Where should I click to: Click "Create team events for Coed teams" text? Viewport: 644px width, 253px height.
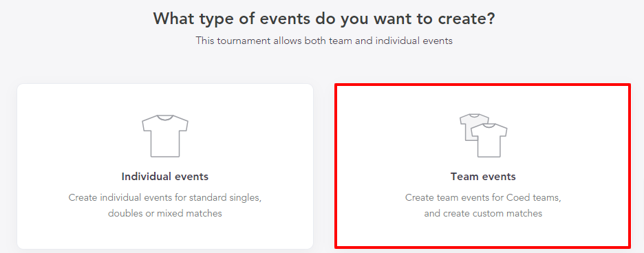483,197
